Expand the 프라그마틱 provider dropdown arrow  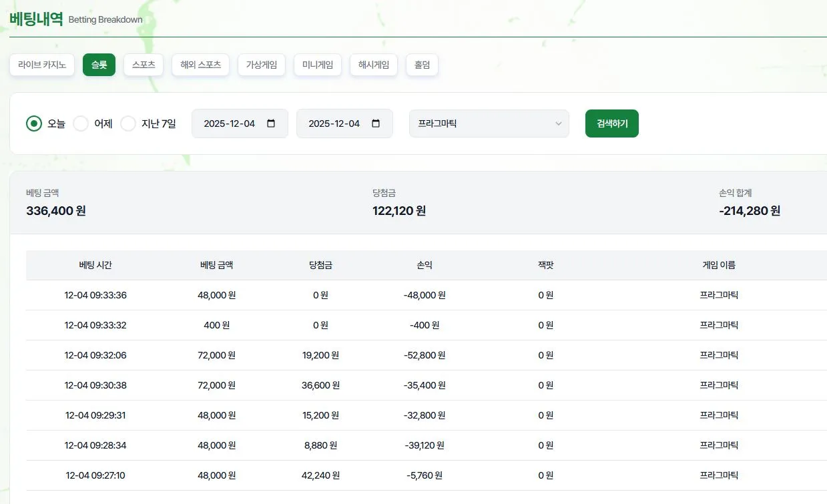559,123
